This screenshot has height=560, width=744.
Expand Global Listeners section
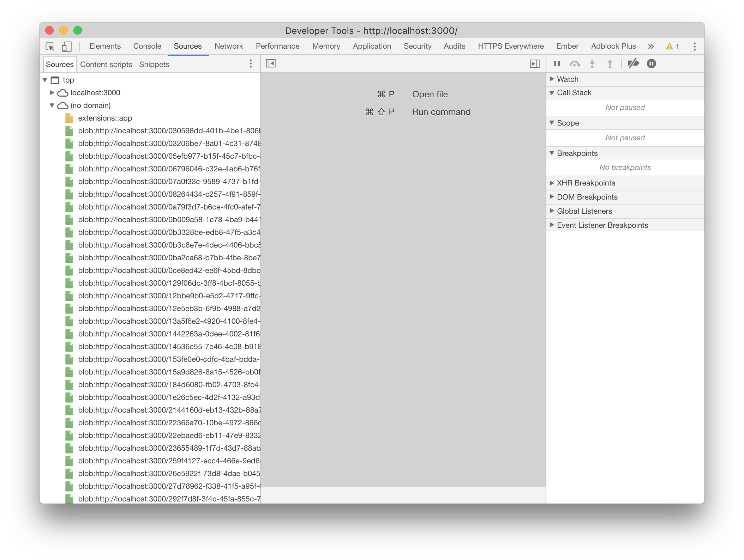552,211
